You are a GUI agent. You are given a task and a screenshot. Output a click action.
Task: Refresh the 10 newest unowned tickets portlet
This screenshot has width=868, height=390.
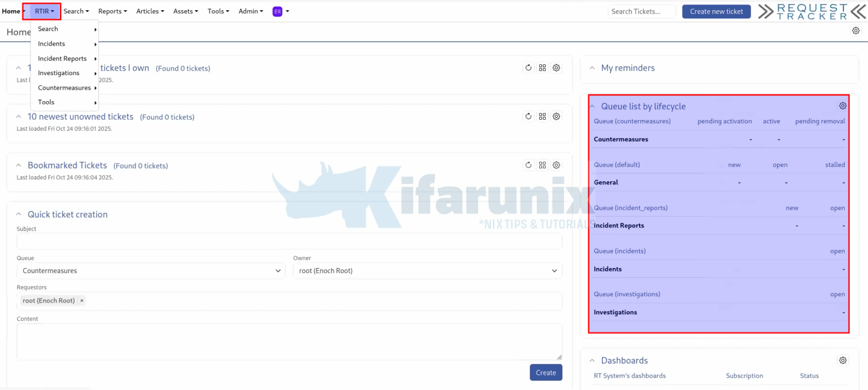[528, 116]
